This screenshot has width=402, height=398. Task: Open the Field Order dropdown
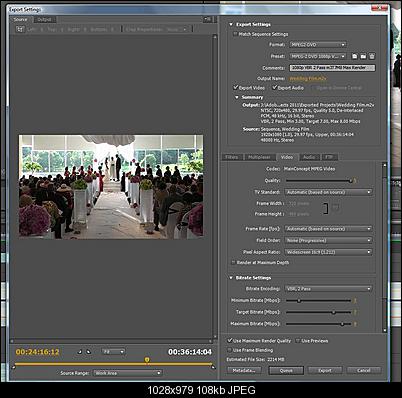(328, 240)
